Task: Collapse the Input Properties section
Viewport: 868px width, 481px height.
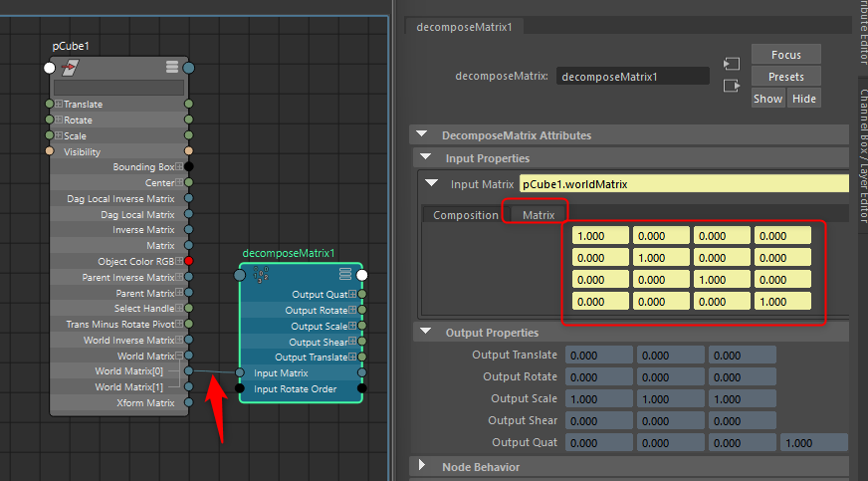Action: click(x=426, y=157)
